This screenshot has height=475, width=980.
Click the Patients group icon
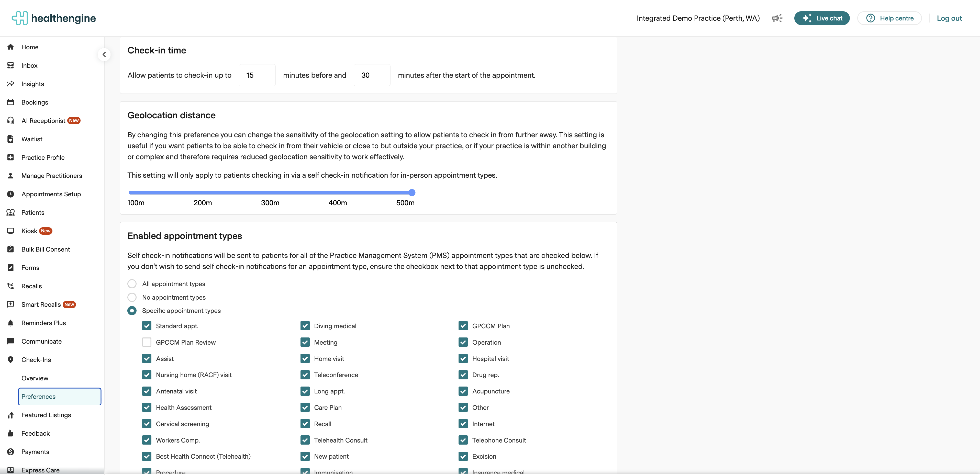11,213
